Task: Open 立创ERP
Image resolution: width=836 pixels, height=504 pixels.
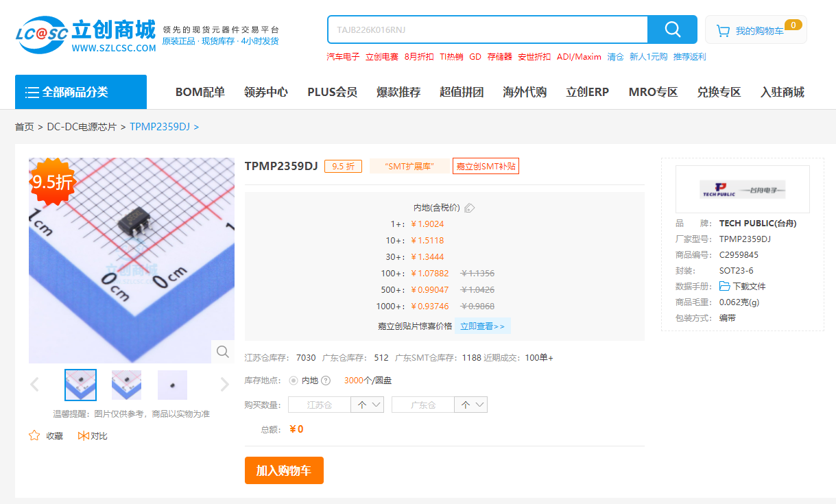Action: [588, 92]
